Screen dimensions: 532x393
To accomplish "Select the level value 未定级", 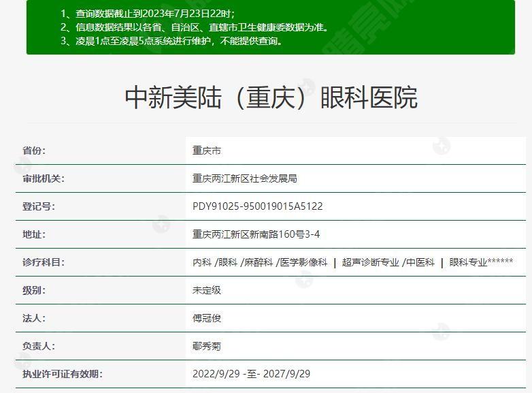I will pos(207,290).
